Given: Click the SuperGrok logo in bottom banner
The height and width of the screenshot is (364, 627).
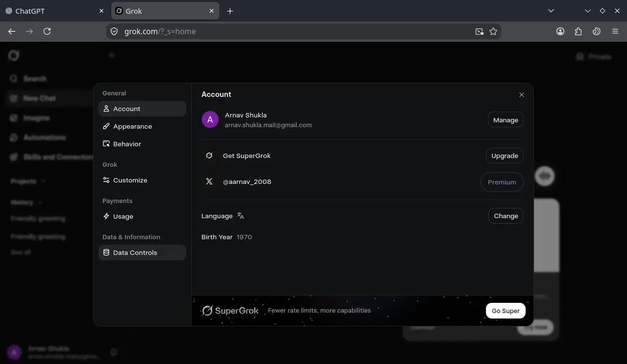Looking at the screenshot, I should tap(230, 311).
